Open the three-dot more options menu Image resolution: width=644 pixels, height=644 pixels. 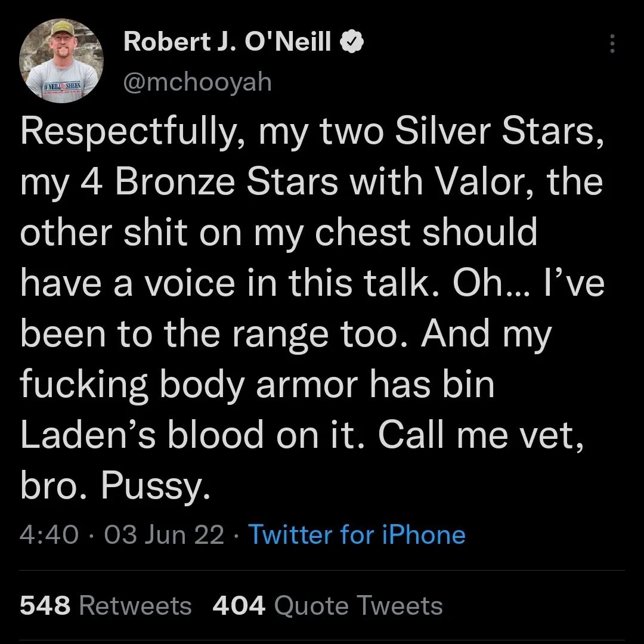click(x=612, y=43)
